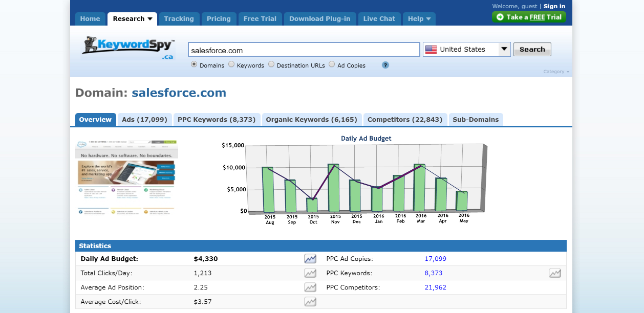Click in the domain search input field
The image size is (644, 313).
pos(304,50)
